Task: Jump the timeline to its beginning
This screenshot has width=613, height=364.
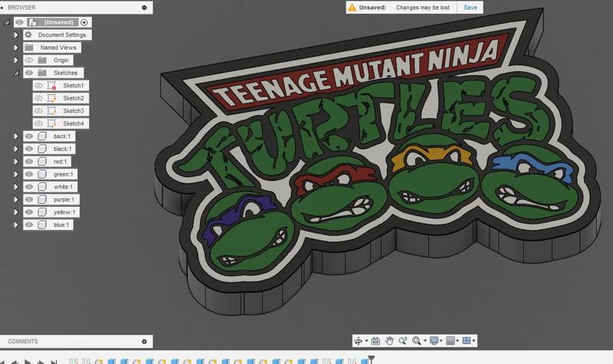Action: click(2, 362)
